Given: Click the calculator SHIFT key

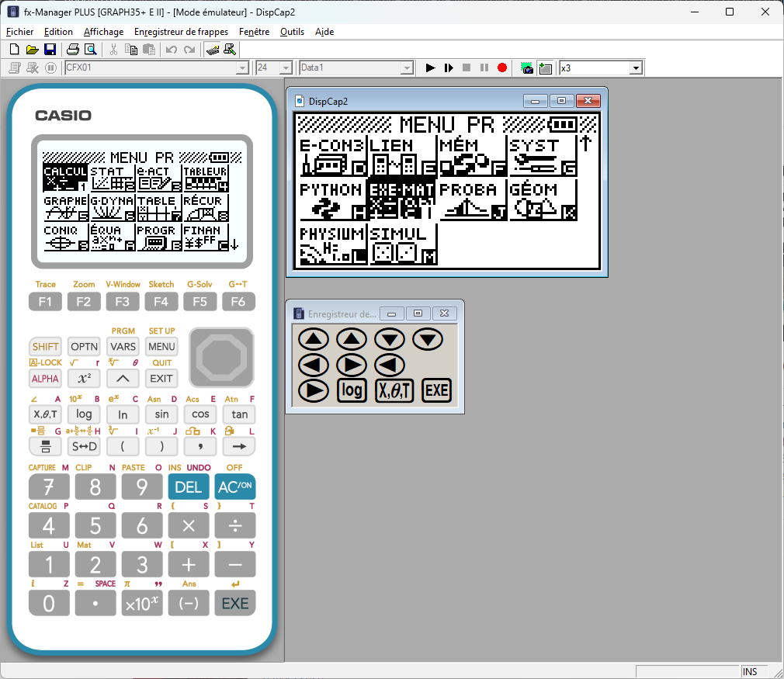Looking at the screenshot, I should (46, 347).
